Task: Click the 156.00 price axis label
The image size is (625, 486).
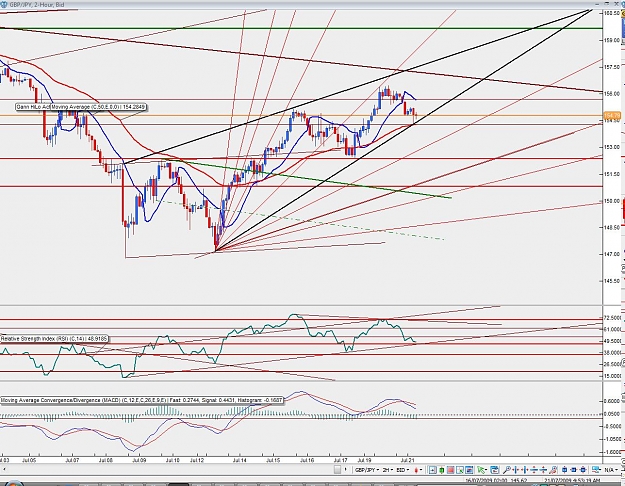Action: pos(612,94)
